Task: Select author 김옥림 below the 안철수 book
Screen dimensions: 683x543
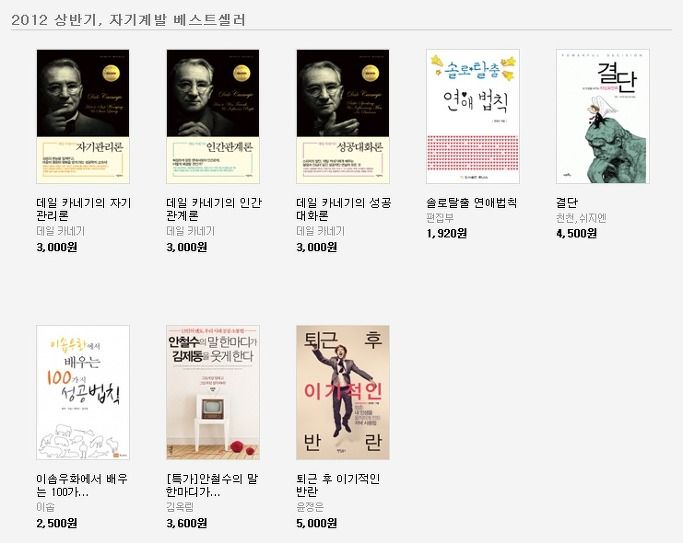Action: [180, 507]
